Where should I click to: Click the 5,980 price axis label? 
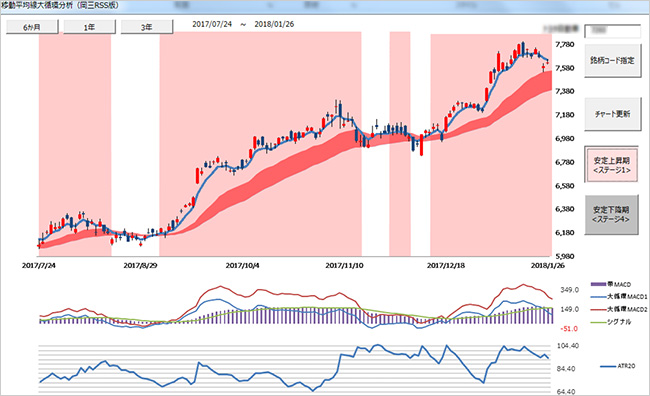click(x=565, y=256)
